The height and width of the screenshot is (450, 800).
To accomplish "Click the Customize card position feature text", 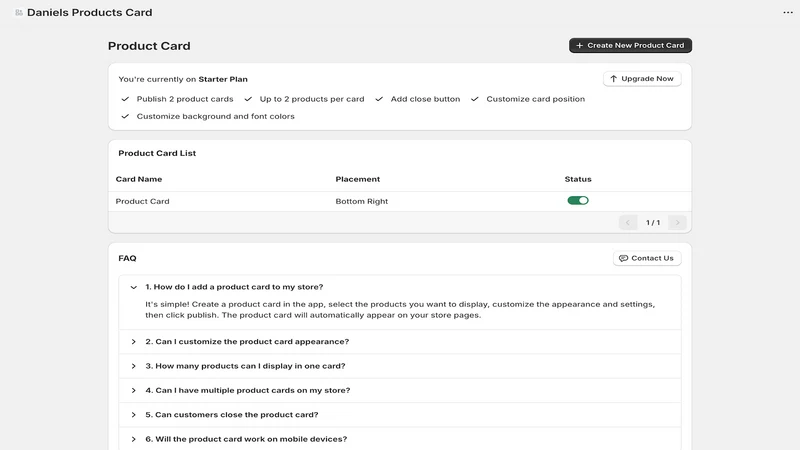I will (535, 99).
